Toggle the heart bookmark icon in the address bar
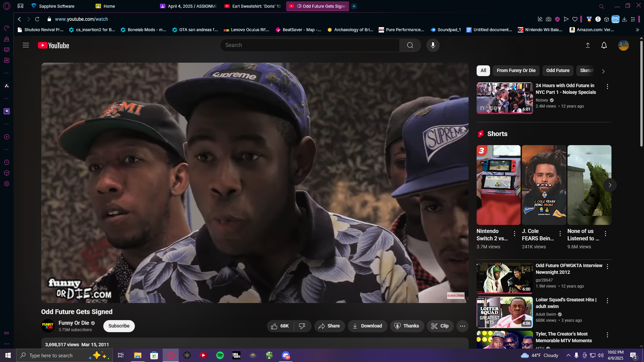 point(575,19)
